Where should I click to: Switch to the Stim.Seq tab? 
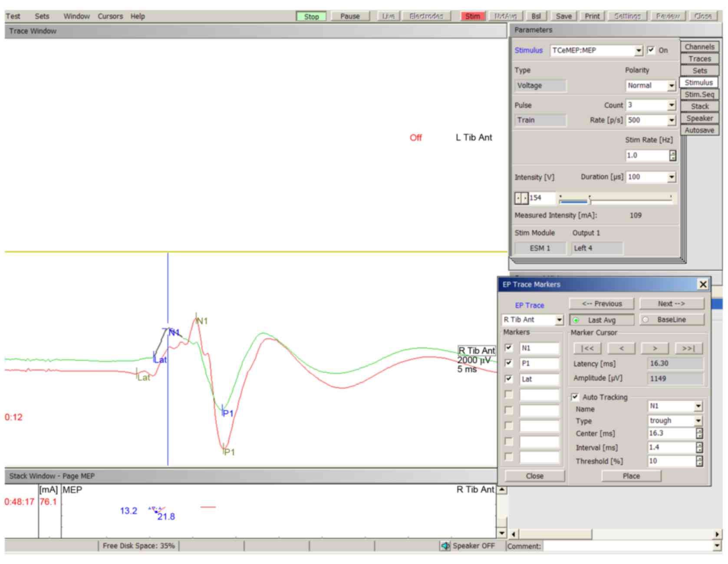[699, 94]
